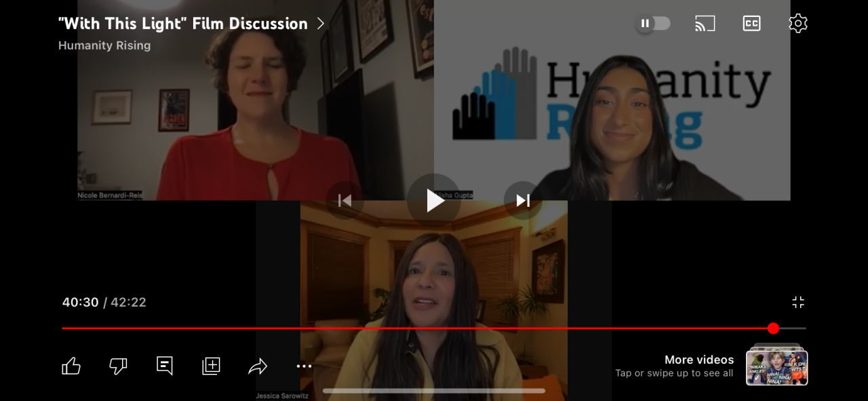This screenshot has width=868, height=401.
Task: Open the more options menu
Action: point(304,366)
